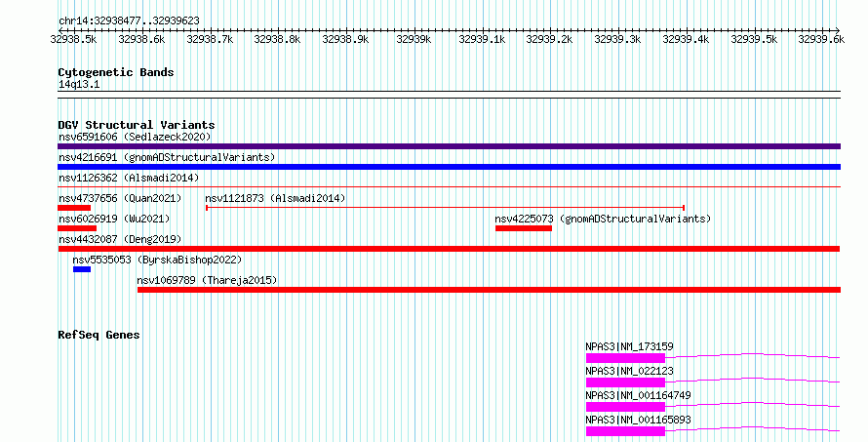Viewport: 868px width, 442px height.
Task: Open the nsv4225073 (gnomADStructuralVariants) label
Action: [603, 219]
